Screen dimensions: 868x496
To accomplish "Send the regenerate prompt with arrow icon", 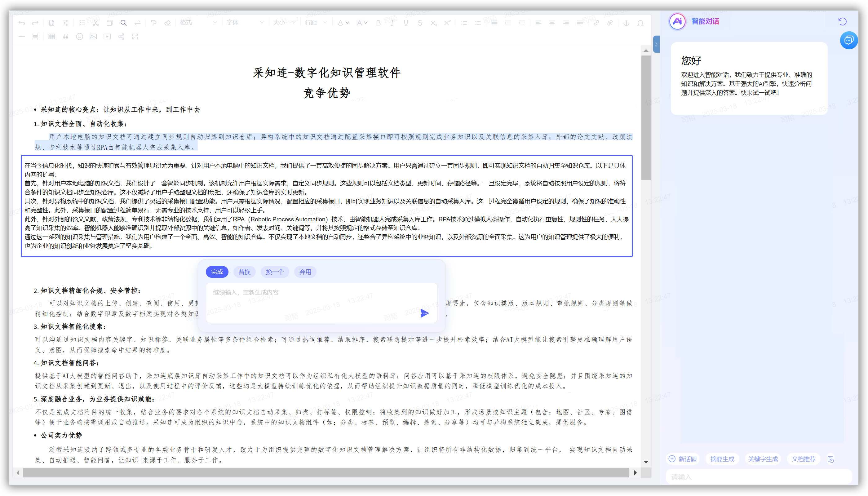I will [x=424, y=313].
